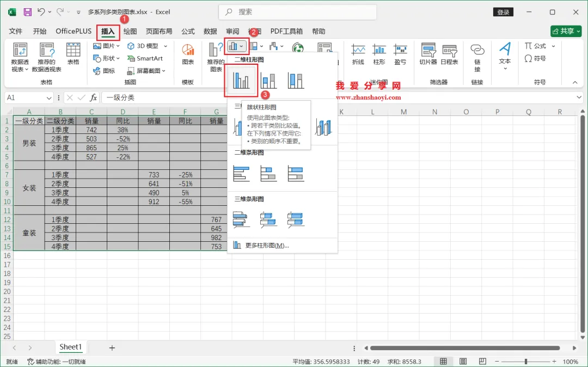Click the 折线 sparkline icon
Screen dimensions: 588x367
(x=358, y=54)
